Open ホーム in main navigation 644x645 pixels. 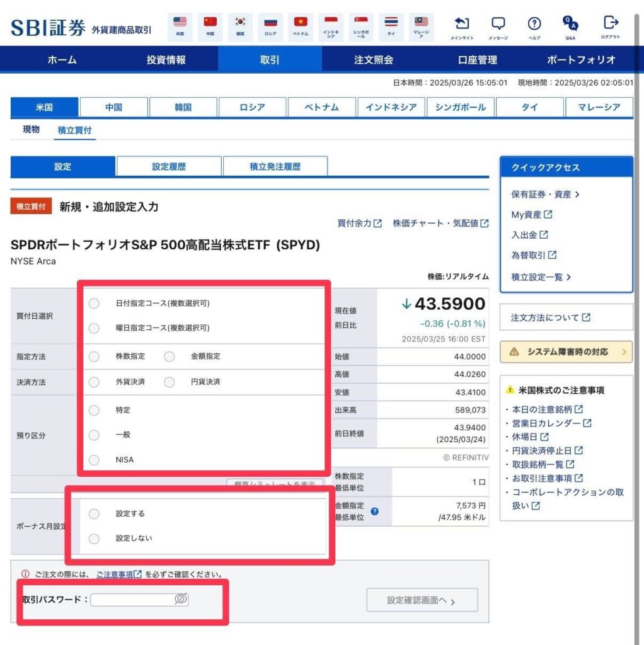tap(62, 60)
